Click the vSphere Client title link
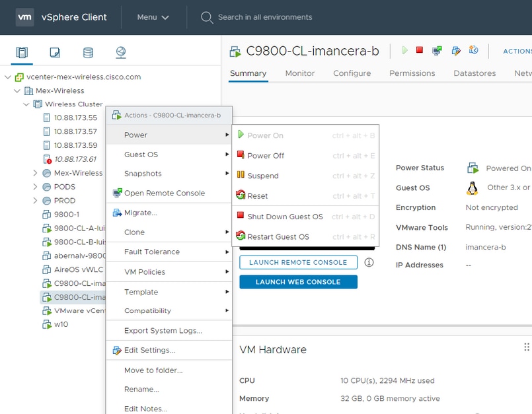532x414 pixels. point(74,17)
